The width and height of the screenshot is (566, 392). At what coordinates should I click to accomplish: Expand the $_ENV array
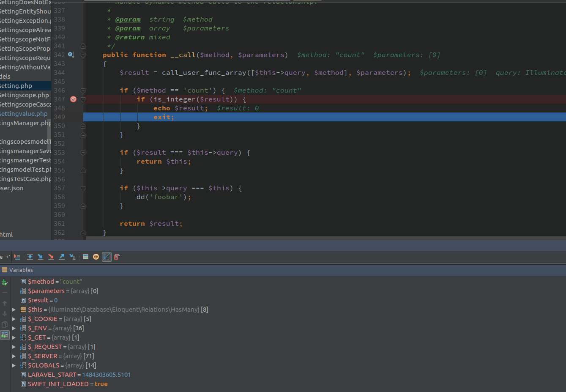click(x=14, y=328)
